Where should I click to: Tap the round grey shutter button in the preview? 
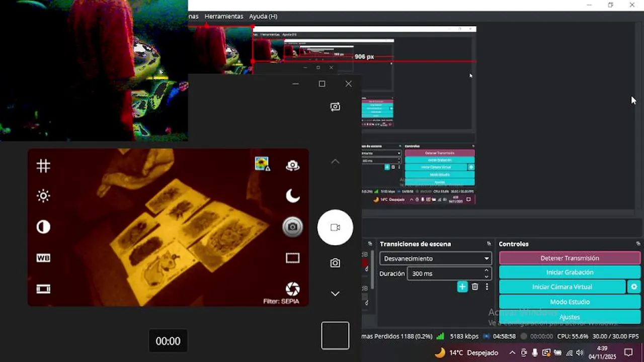[x=292, y=227]
